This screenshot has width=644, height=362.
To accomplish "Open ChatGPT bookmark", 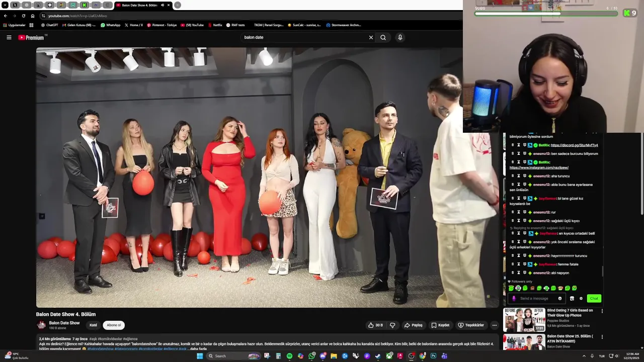I will click(x=50, y=25).
